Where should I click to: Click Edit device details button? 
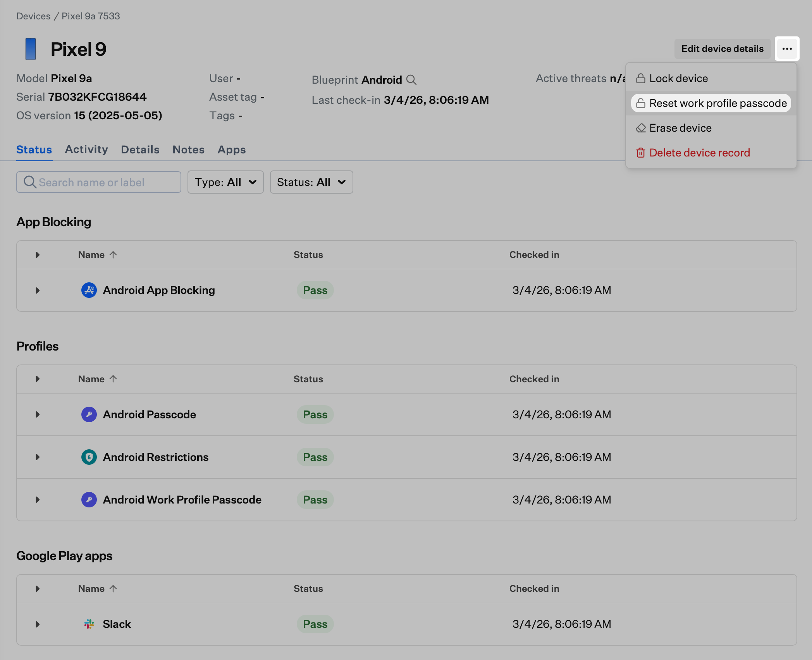723,49
